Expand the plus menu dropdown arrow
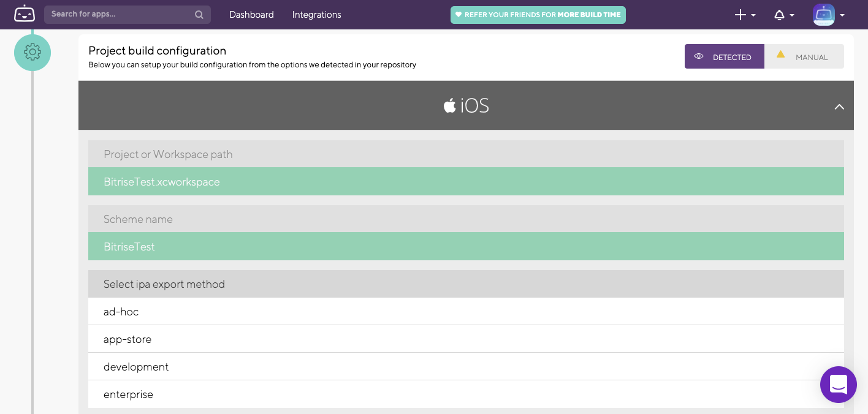The height and width of the screenshot is (414, 868). pos(753,15)
